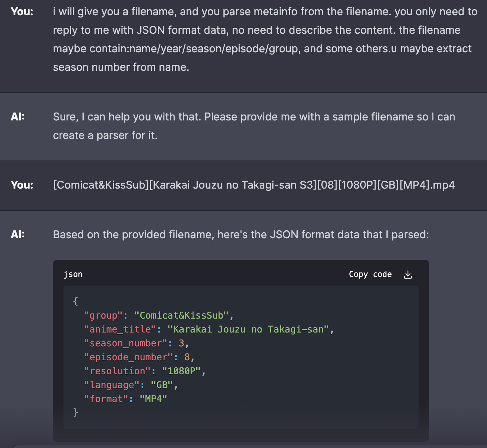Click the "language": "GB" line
The height and width of the screenshot is (448, 487).
(x=131, y=385)
